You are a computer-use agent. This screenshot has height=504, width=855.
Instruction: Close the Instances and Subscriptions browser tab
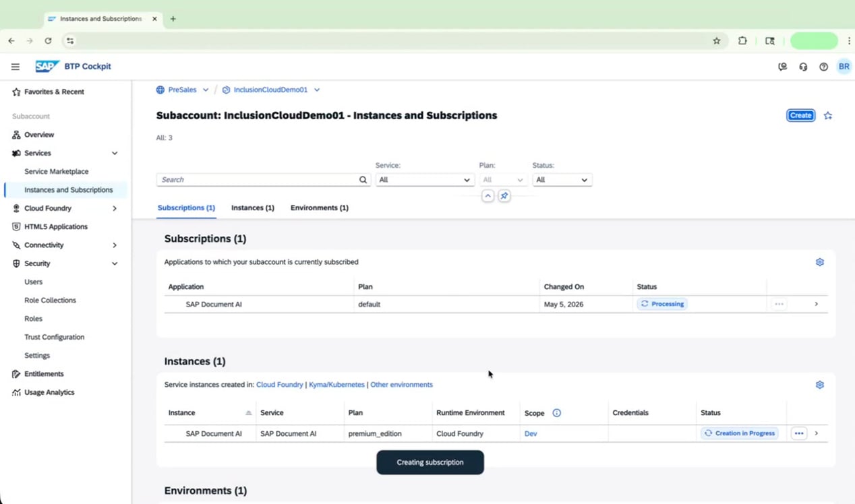154,19
